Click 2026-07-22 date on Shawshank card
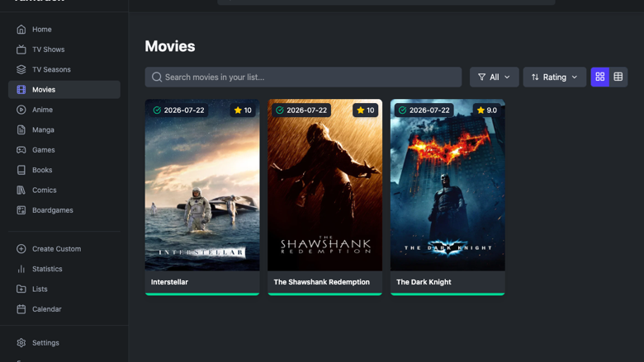Screen dimensions: 644x362 click(307, 110)
